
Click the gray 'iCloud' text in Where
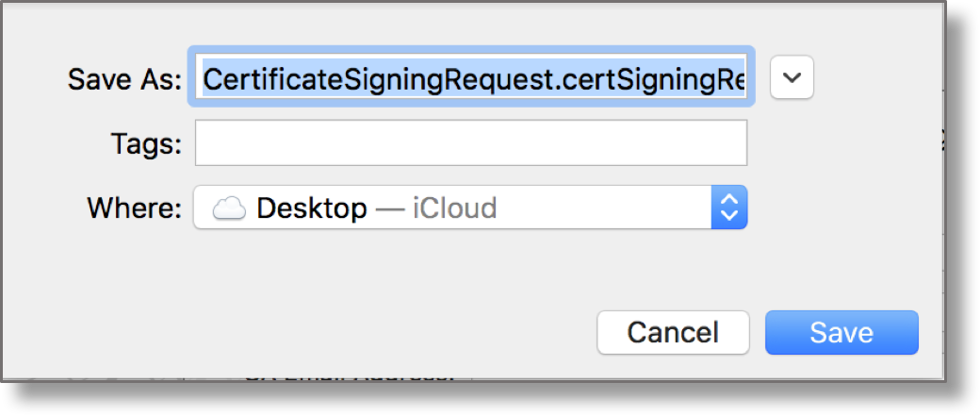click(454, 208)
